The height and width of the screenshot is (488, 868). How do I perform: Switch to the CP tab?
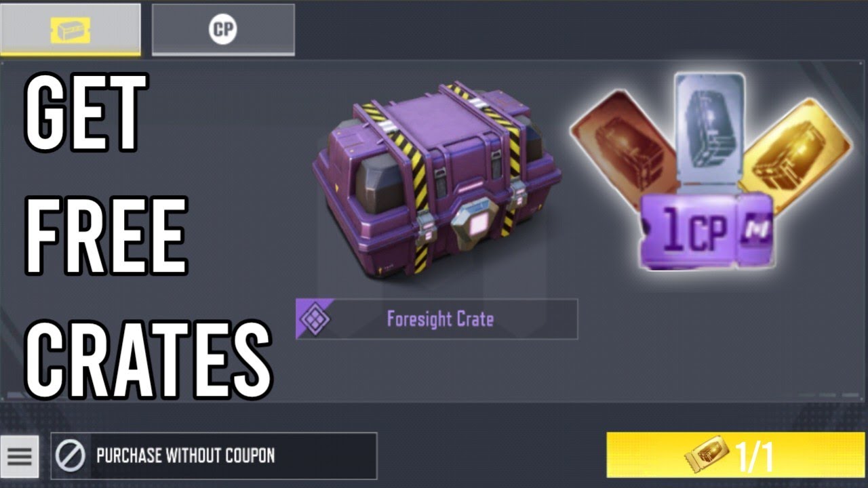pos(223,29)
